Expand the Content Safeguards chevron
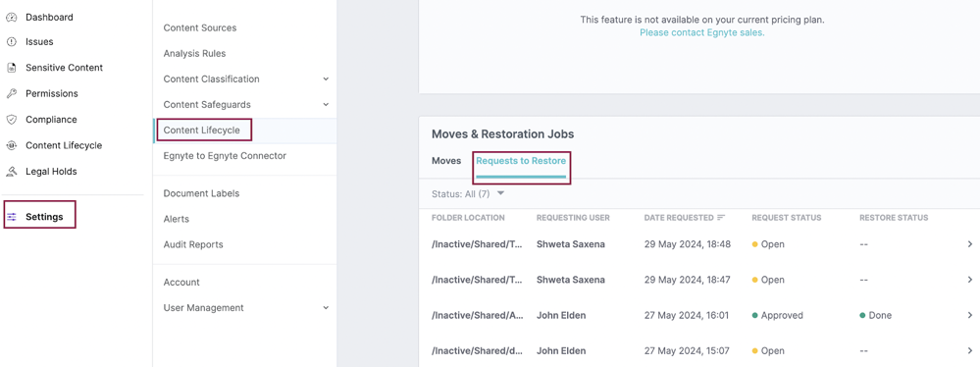Screen dimensions: 980x367 [x=326, y=104]
